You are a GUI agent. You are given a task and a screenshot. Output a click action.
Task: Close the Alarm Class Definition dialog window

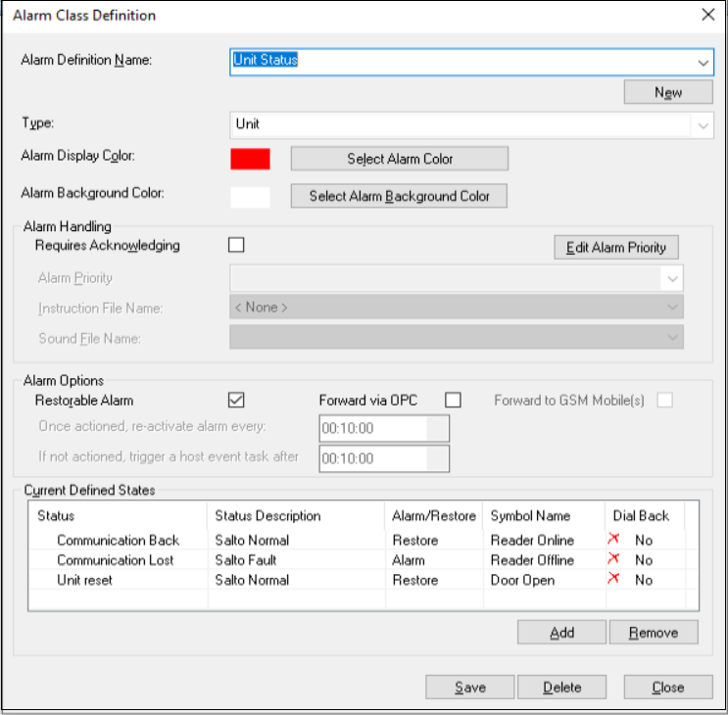click(x=706, y=15)
